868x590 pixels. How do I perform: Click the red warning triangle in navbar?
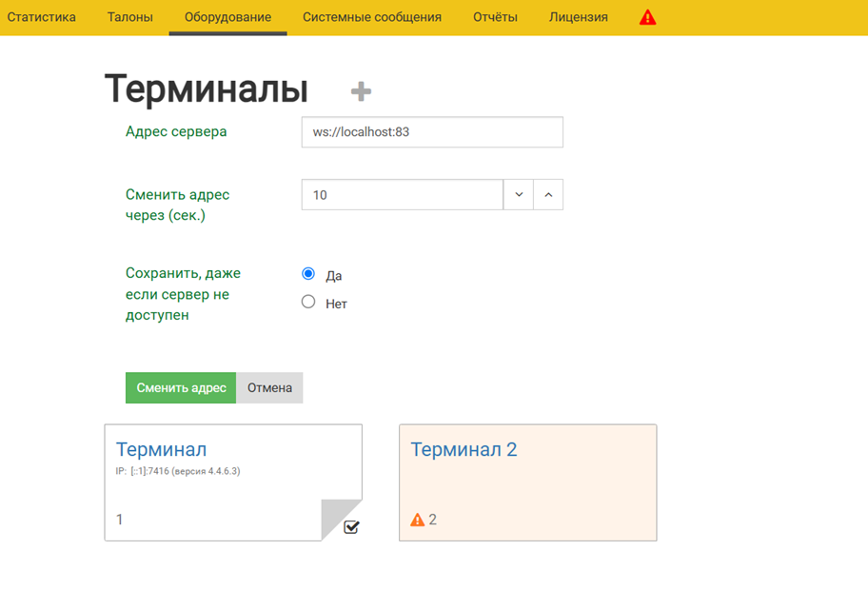pos(648,17)
